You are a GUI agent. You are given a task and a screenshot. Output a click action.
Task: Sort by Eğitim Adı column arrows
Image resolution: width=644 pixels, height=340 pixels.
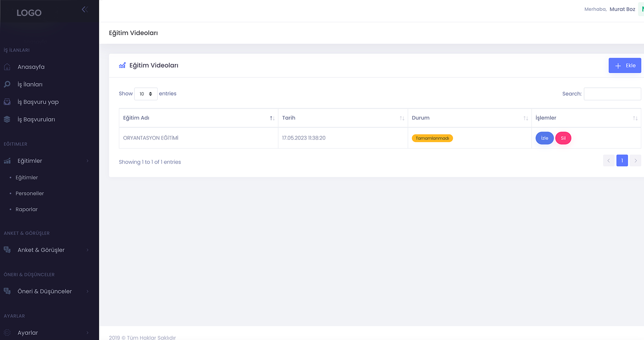(x=272, y=118)
